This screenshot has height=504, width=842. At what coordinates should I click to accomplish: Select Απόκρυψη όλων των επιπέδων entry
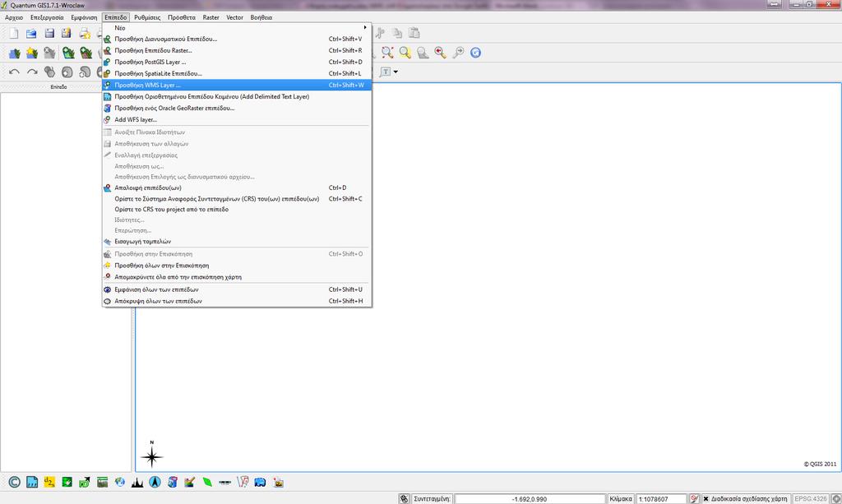point(237,301)
